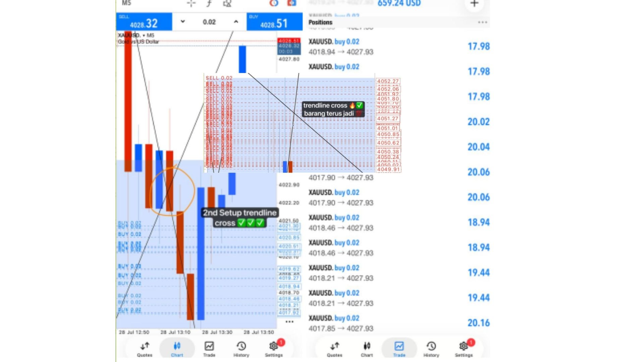Screen dimensions: 644x362
Task: Open Quotes in the chart screen's bottom bar
Action: (x=145, y=349)
